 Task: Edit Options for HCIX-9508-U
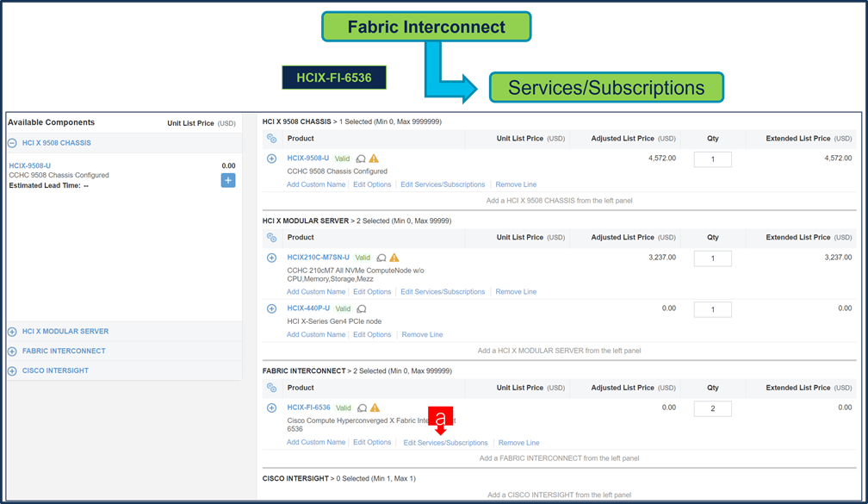click(x=372, y=184)
